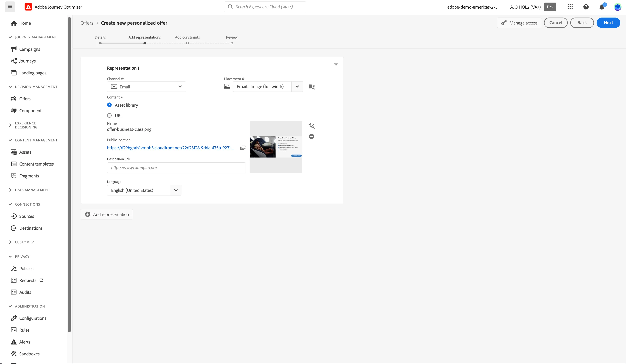Browse placements using the folder search icon
This screenshot has width=626, height=364.
tap(312, 86)
